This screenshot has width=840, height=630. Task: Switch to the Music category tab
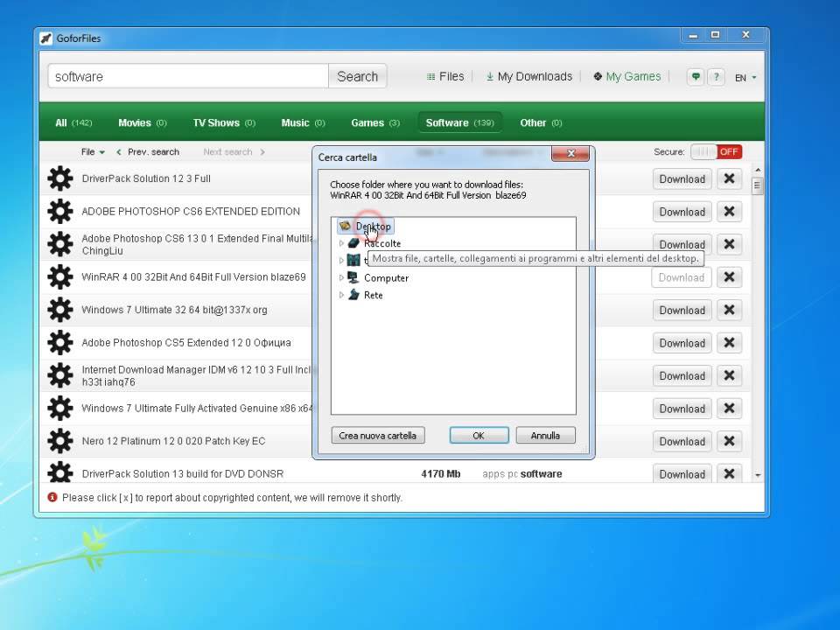[x=304, y=122]
